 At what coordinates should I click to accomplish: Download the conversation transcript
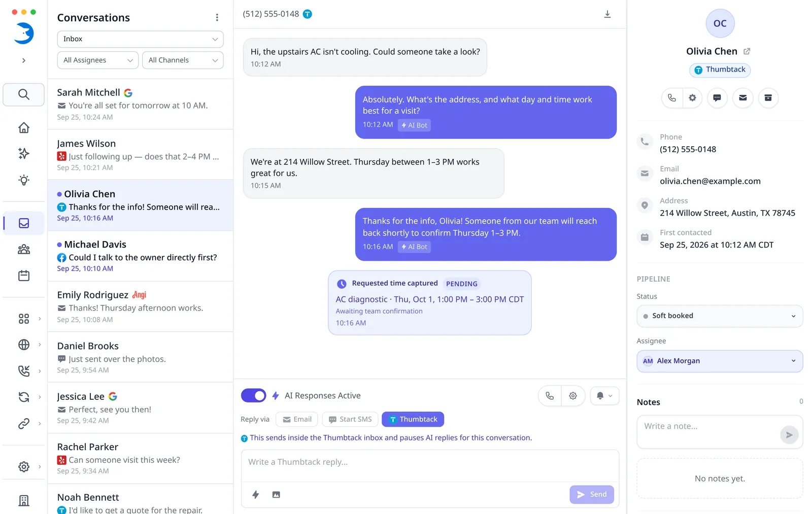point(607,14)
